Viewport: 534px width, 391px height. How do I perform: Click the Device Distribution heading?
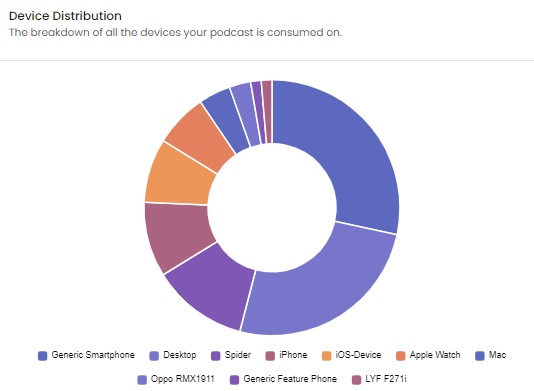point(65,16)
